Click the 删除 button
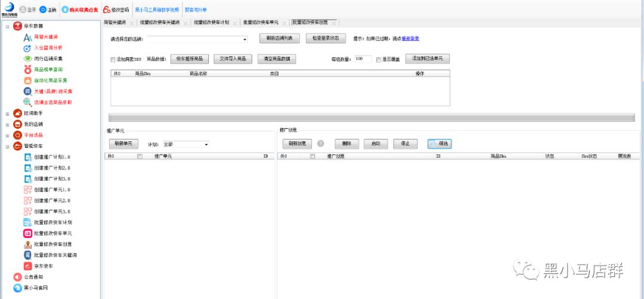The image size is (644, 299). [x=347, y=144]
